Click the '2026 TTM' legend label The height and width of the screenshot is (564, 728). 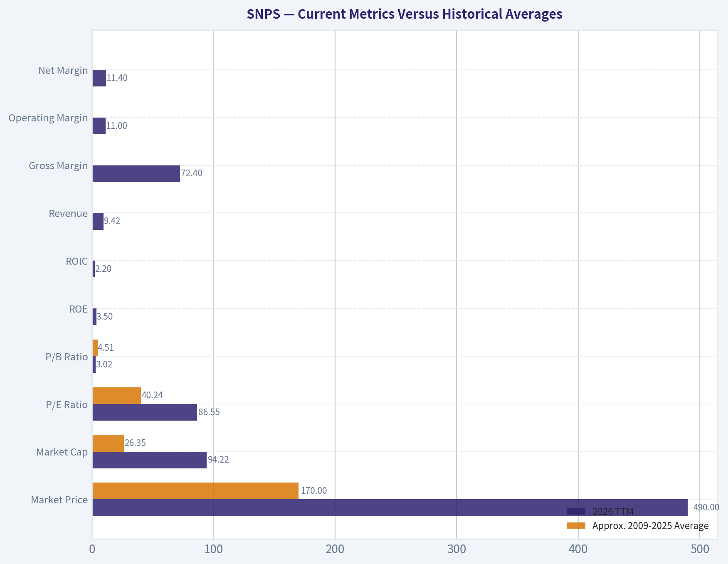tap(613, 512)
